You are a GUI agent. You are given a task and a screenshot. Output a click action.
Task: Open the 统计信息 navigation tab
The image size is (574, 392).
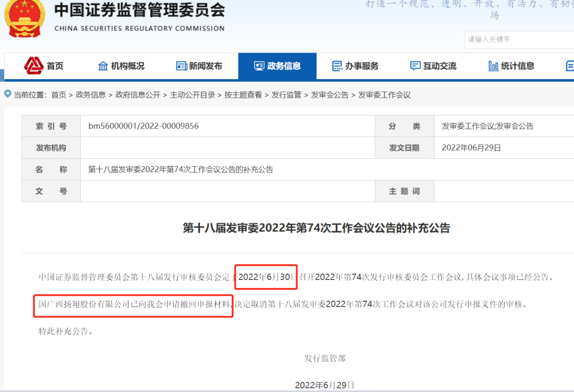[511, 66]
